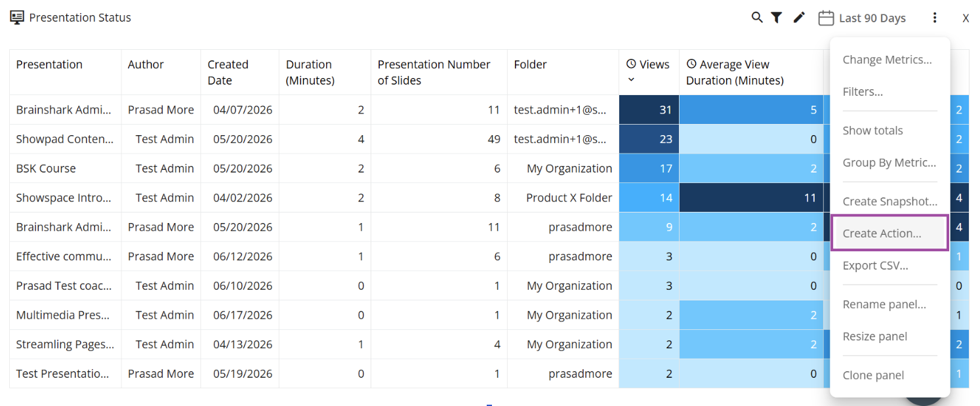Screen dimensions: 980x406
Task: Choose Rename panel... option
Action: click(x=884, y=304)
